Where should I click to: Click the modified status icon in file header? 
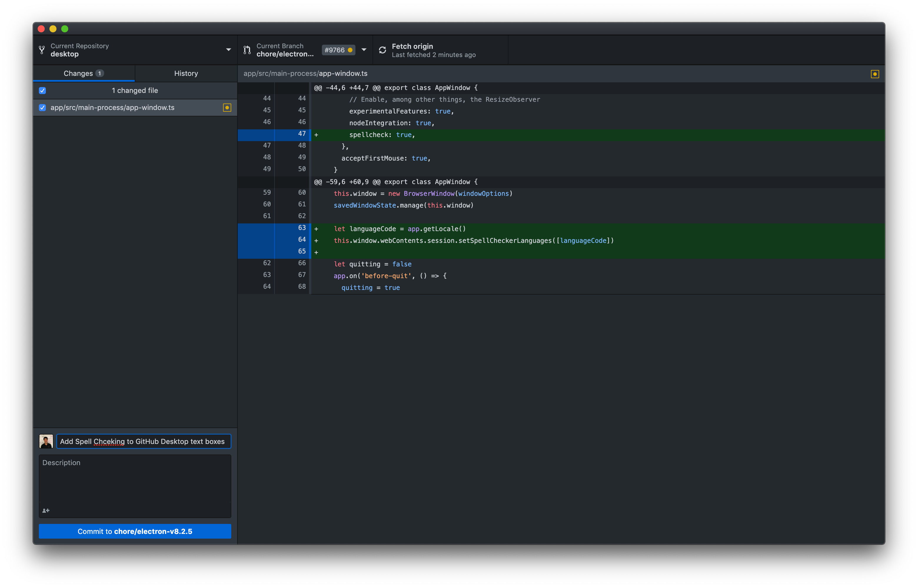pyautogui.click(x=874, y=74)
